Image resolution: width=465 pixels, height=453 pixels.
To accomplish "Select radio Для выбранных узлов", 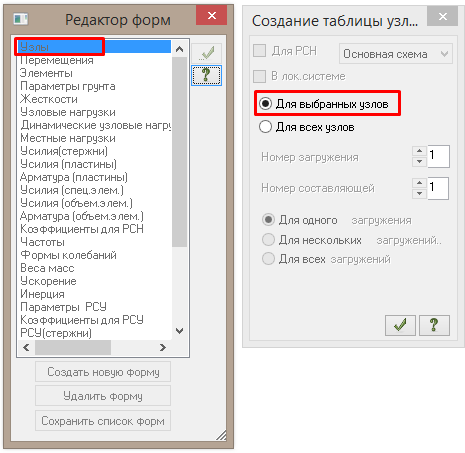I will click(x=265, y=104).
